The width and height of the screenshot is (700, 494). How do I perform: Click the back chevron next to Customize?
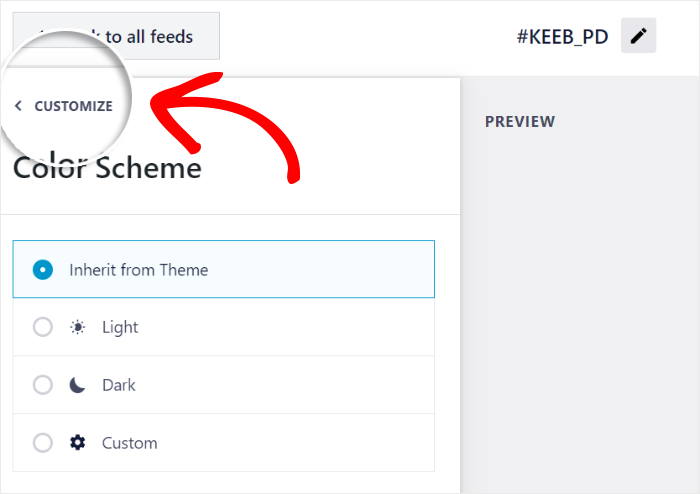click(x=18, y=106)
